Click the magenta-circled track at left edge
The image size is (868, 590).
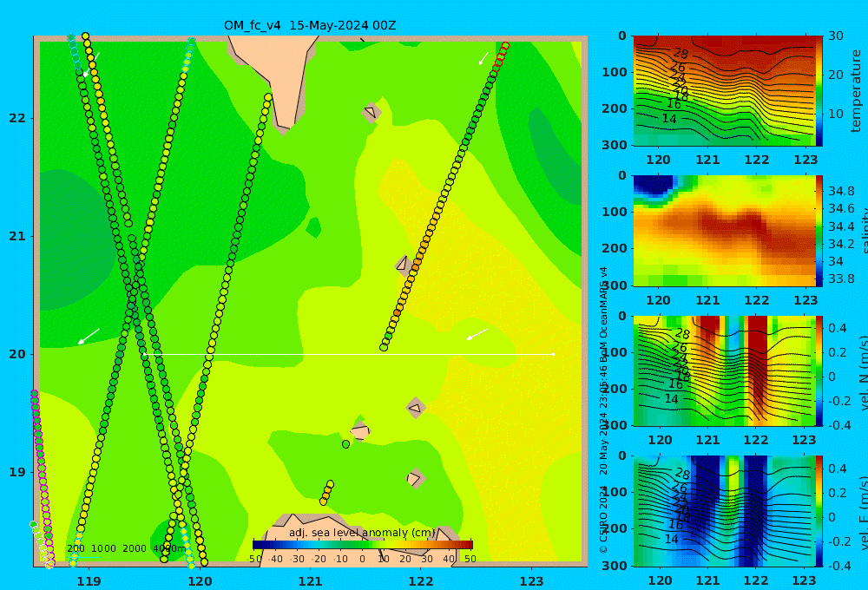point(42,479)
